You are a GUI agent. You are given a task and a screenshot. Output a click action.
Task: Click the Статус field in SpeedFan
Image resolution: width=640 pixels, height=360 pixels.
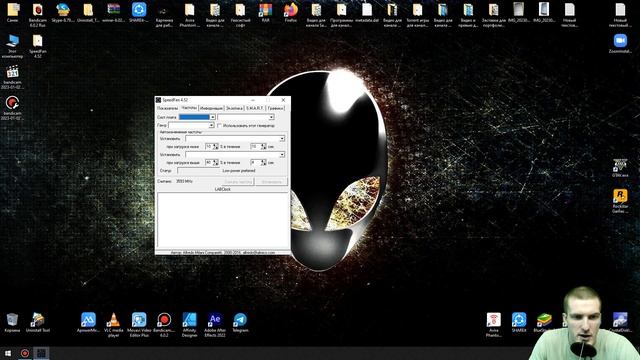[198, 171]
